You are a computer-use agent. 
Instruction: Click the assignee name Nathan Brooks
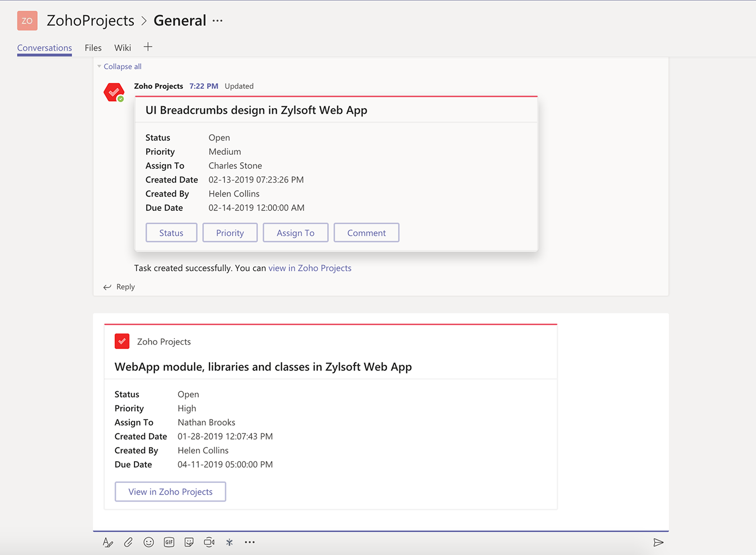[x=207, y=422]
